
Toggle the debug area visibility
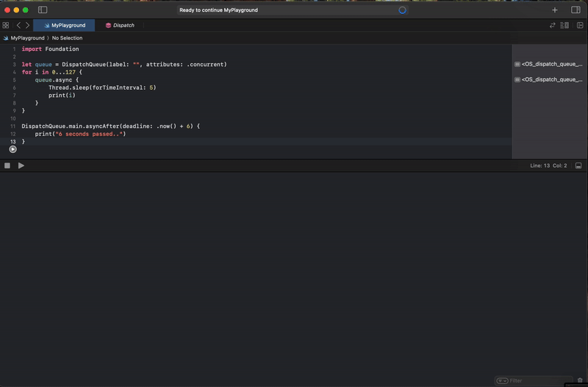(x=578, y=166)
